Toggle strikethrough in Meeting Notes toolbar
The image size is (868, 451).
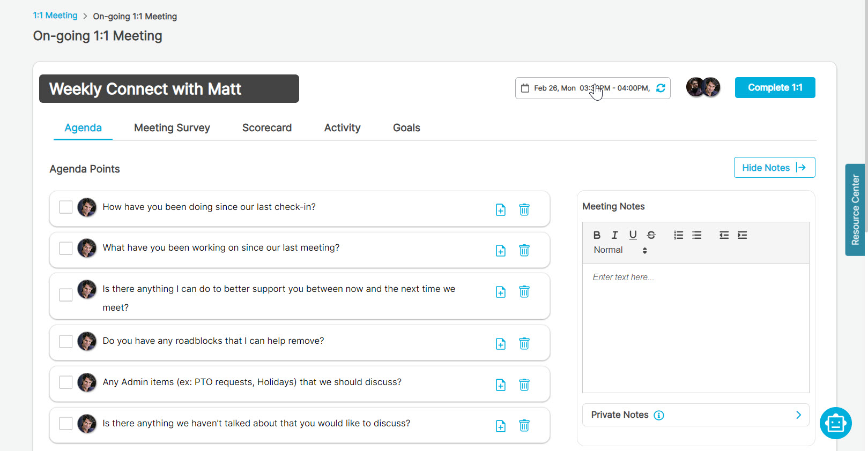coord(651,235)
